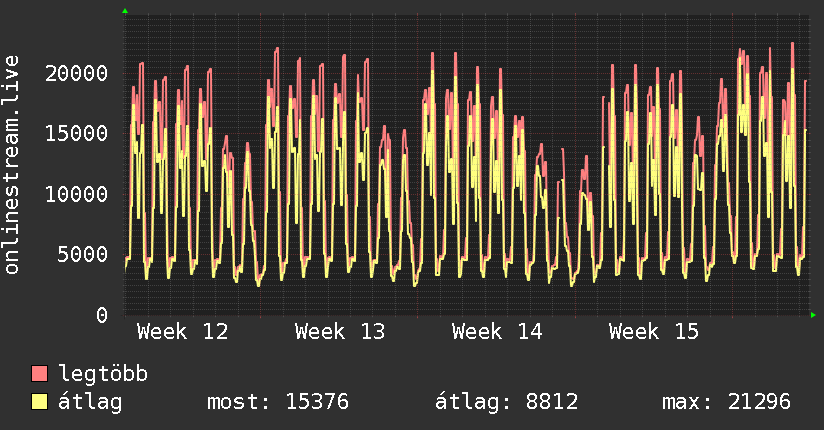Click the most: 15376 value

point(278,402)
